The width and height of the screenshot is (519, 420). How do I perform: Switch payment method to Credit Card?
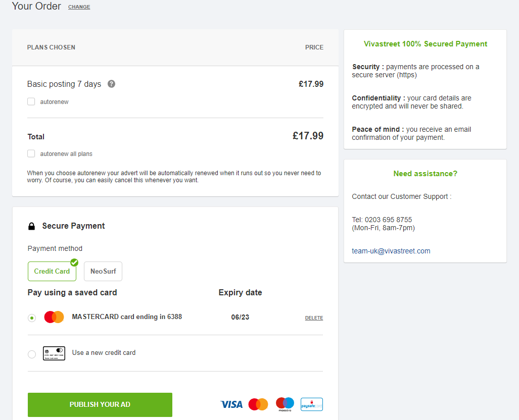pyautogui.click(x=52, y=272)
